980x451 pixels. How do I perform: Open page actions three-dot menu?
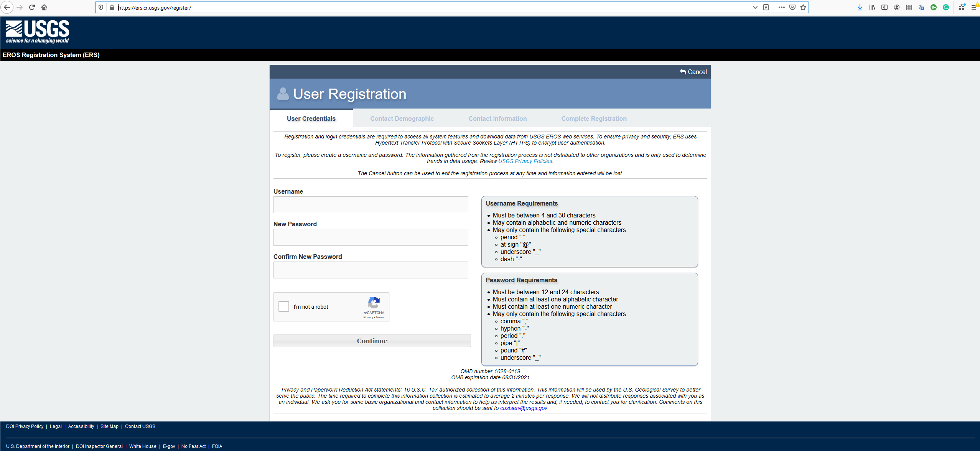click(x=781, y=7)
